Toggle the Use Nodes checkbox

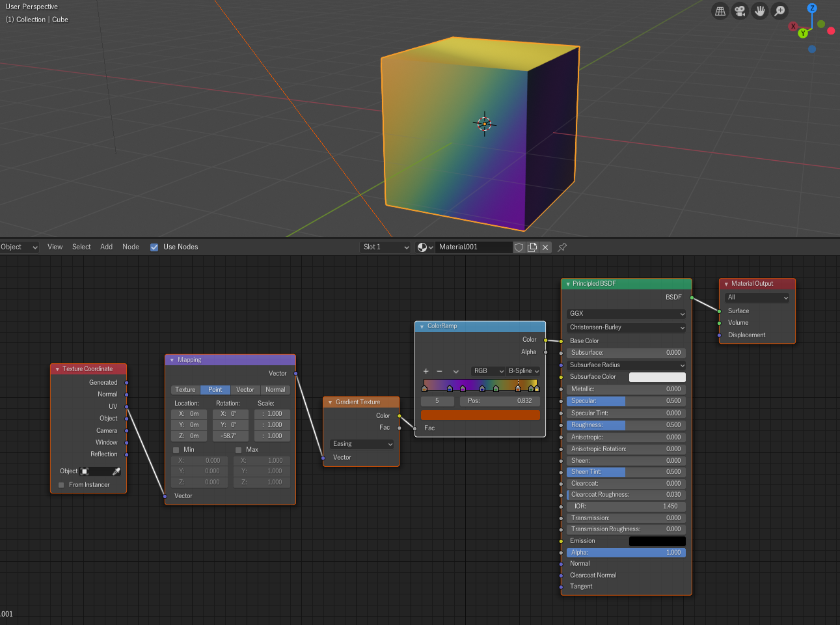154,247
